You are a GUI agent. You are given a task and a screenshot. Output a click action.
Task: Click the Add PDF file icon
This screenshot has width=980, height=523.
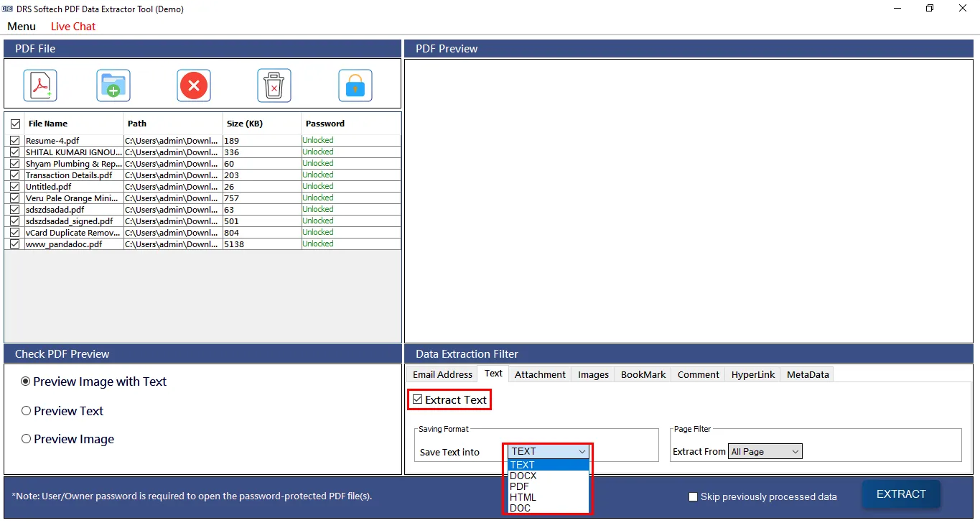click(x=40, y=85)
